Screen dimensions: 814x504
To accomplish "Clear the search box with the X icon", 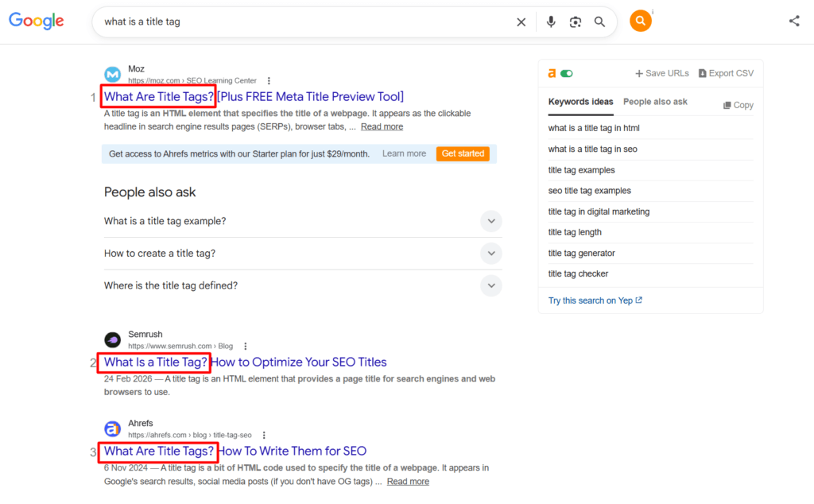I will 521,21.
